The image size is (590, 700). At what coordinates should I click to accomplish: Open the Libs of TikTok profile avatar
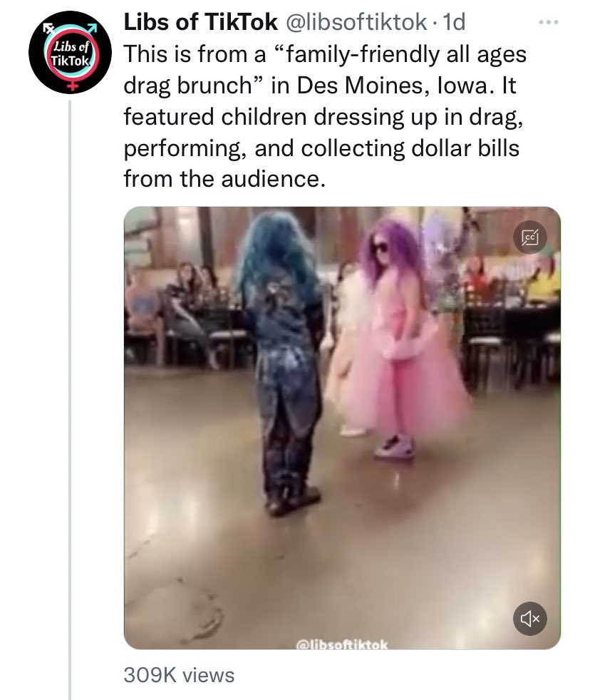pyautogui.click(x=70, y=52)
